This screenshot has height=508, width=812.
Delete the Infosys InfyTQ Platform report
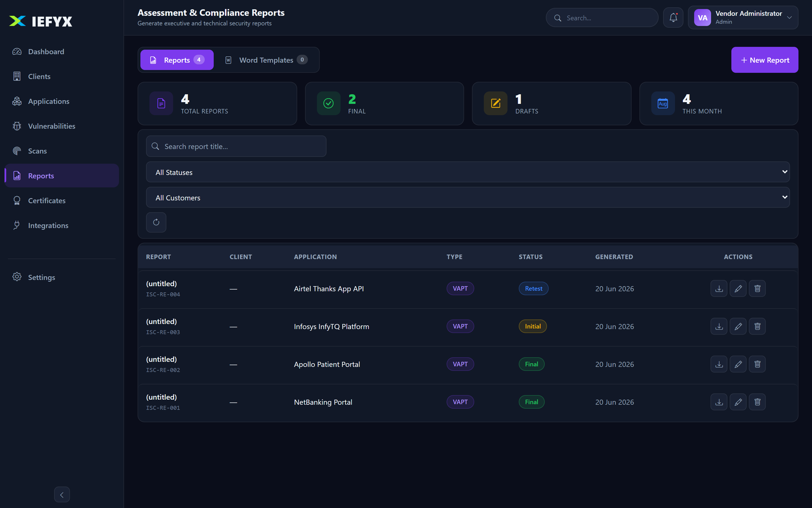pyautogui.click(x=757, y=326)
